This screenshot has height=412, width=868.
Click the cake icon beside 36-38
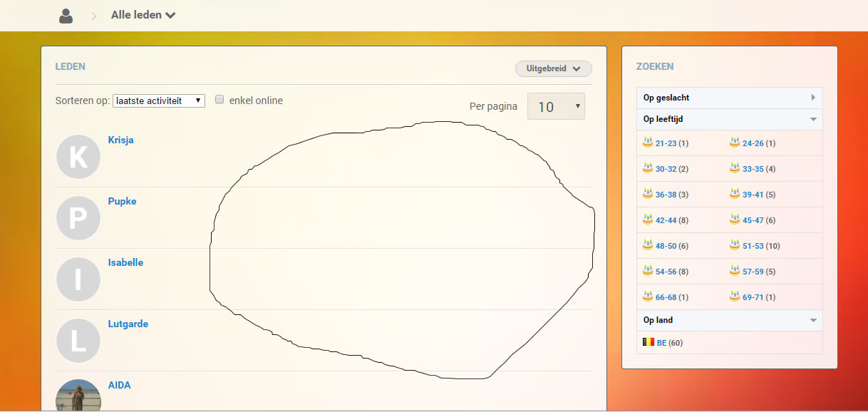(648, 193)
